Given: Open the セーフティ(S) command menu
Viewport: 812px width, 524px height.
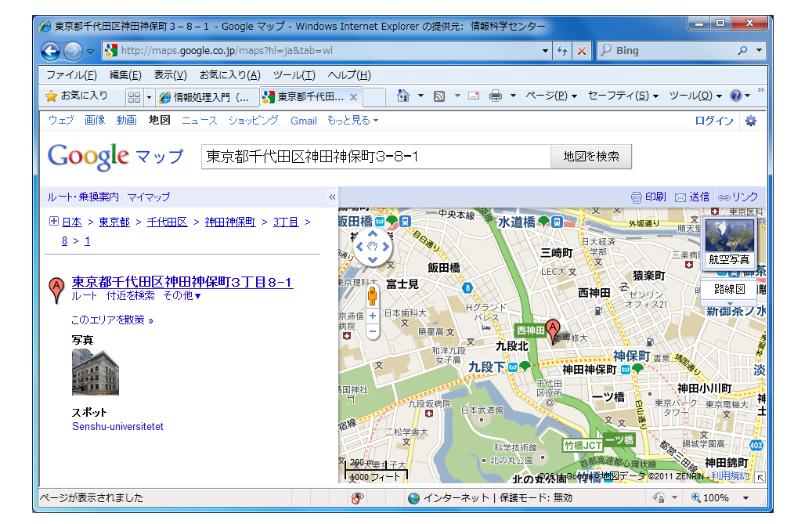Looking at the screenshot, I should click(623, 96).
